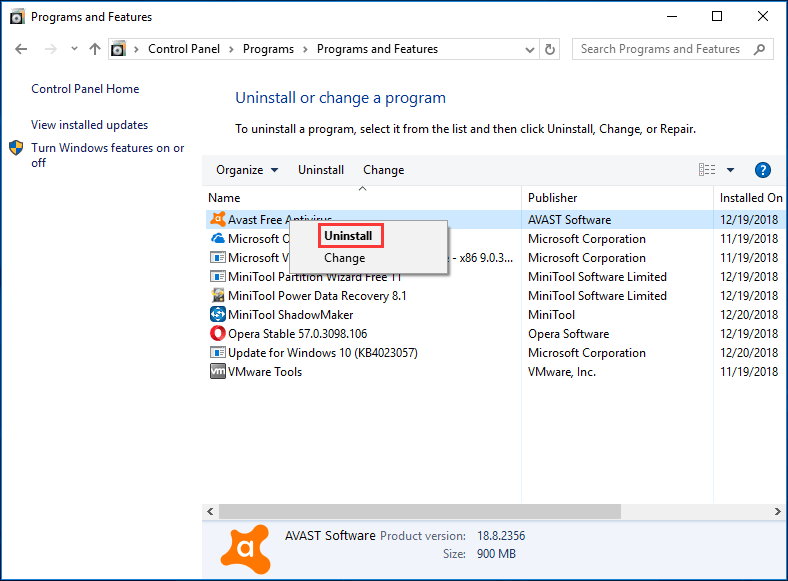Click the 12/20/2018 date for MiniTool ShadowMaker

(x=749, y=315)
